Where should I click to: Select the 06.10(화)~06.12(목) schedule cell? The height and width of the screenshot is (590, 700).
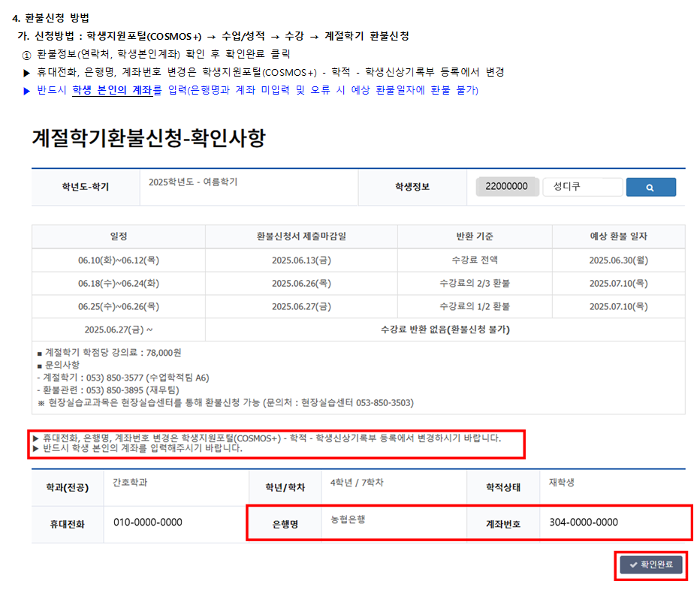[x=119, y=260]
